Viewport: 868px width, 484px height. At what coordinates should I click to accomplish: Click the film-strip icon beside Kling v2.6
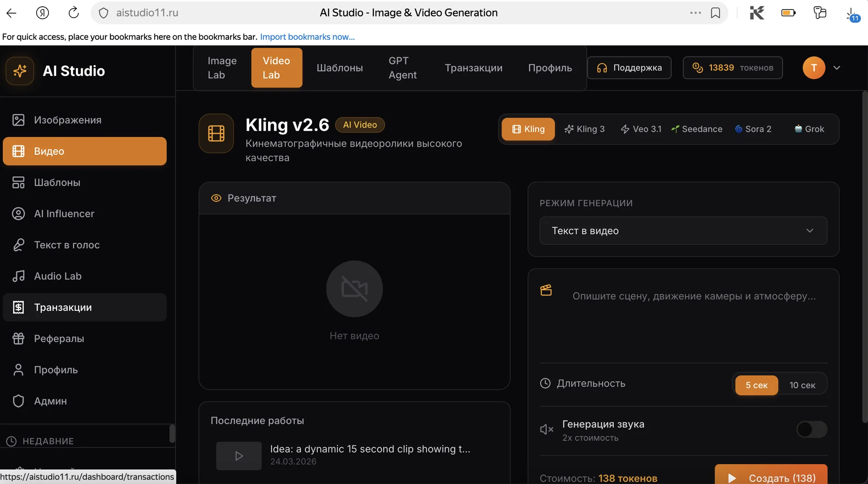(x=216, y=133)
